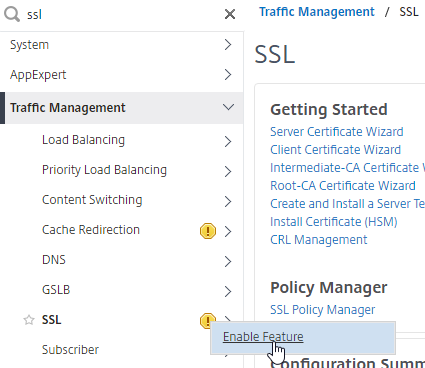Go to Traffic Management breadcrumb

(x=317, y=12)
